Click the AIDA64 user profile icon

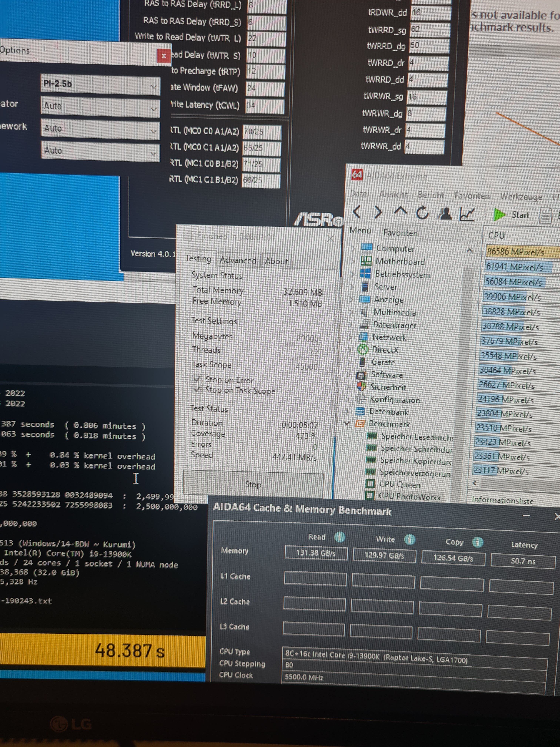(x=445, y=213)
